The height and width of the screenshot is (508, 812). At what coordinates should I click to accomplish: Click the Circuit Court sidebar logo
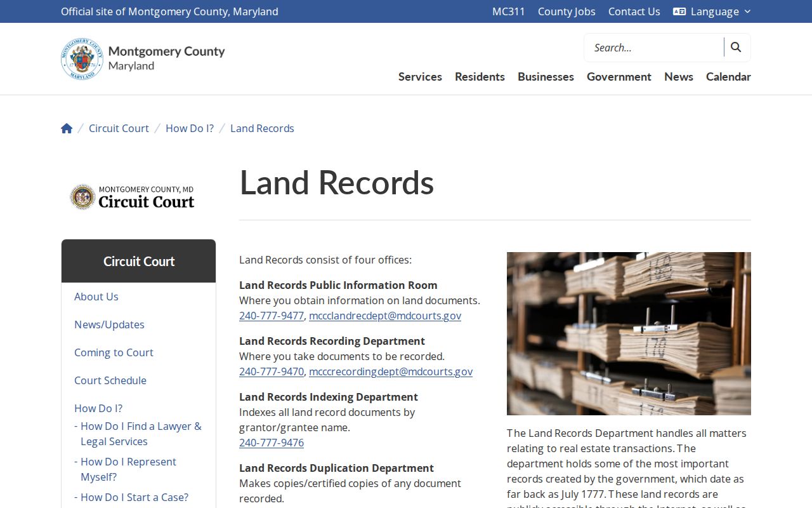pyautogui.click(x=133, y=197)
